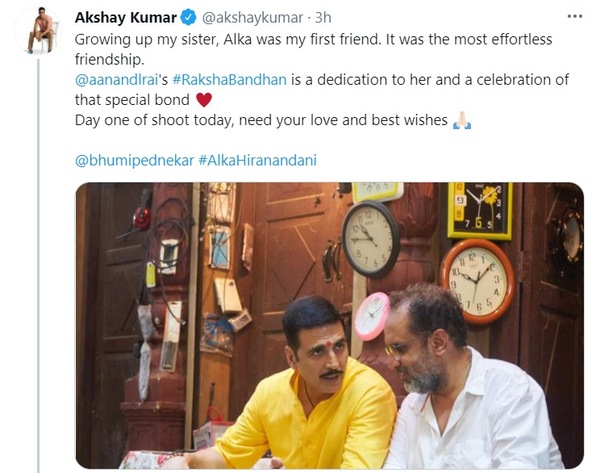This screenshot has width=600, height=473.
Task: Click the vertical thread line below avatar
Action: tap(38, 266)
